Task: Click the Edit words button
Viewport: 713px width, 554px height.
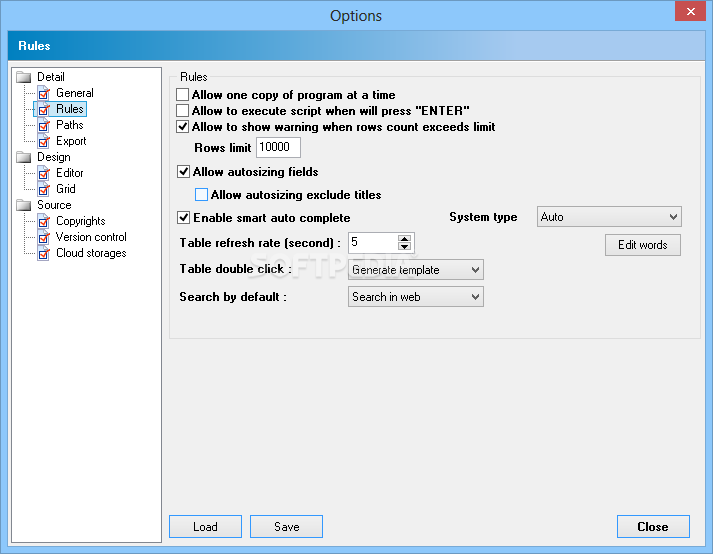Action: [x=643, y=245]
